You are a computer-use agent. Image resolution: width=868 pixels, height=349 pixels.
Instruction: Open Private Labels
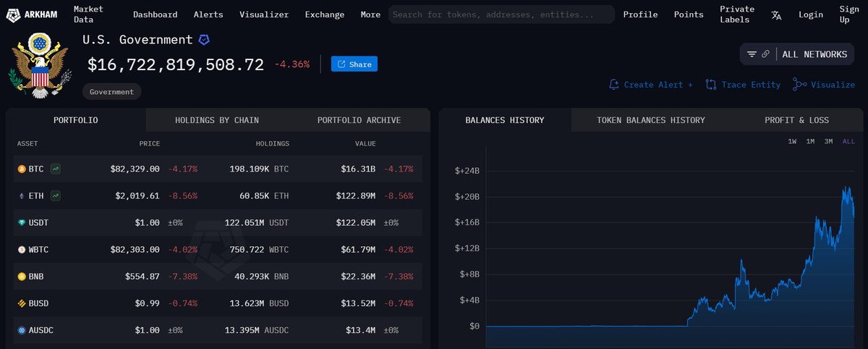(x=737, y=14)
